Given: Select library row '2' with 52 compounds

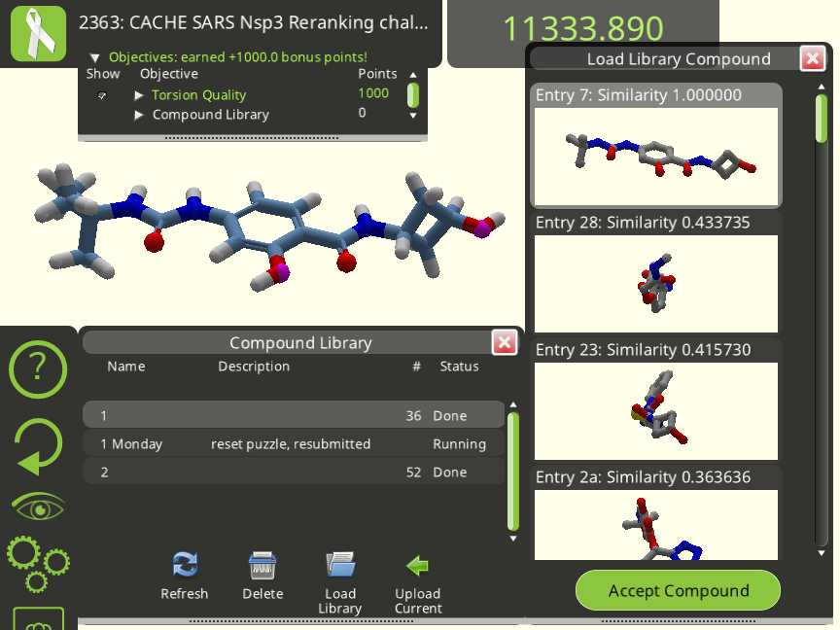Looking at the screenshot, I should pyautogui.click(x=294, y=472).
